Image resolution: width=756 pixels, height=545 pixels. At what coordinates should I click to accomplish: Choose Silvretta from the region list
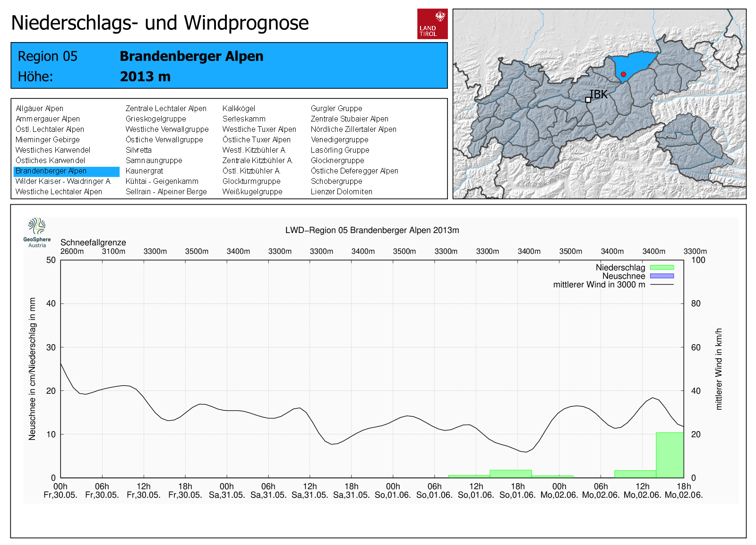[x=138, y=150]
